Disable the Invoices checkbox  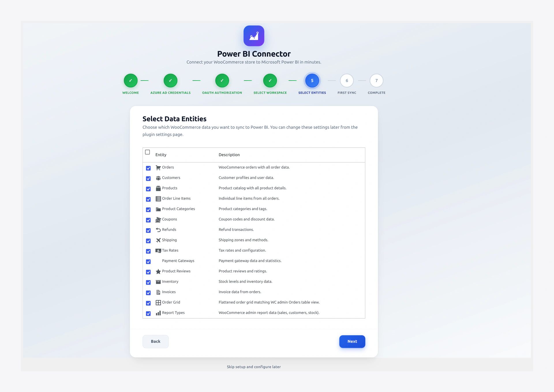pyautogui.click(x=148, y=293)
